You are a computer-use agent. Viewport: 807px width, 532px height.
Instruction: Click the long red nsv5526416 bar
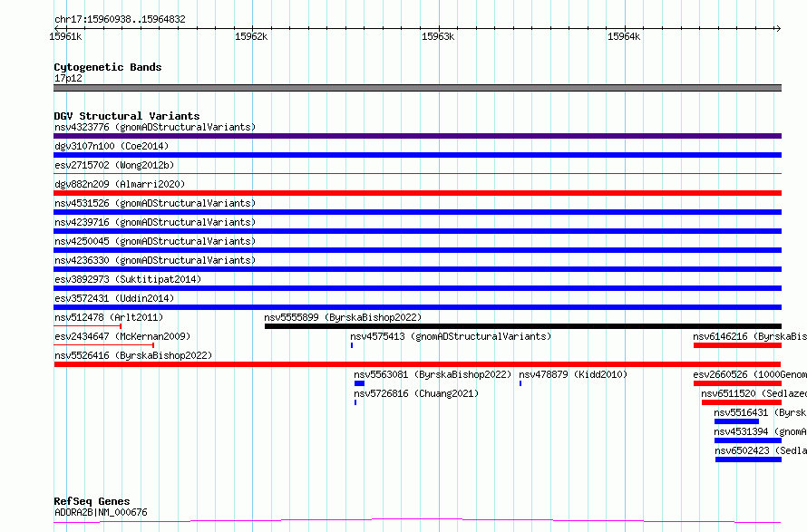(x=417, y=364)
